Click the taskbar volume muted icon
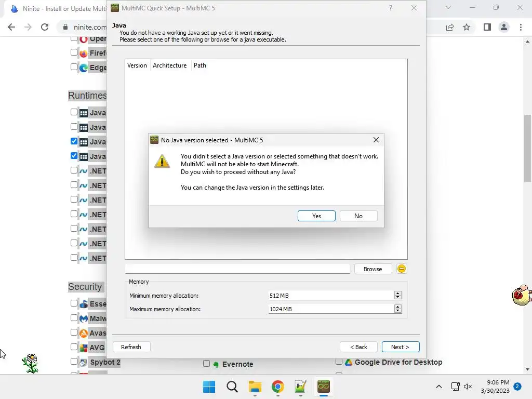The image size is (532, 399). pyautogui.click(x=468, y=387)
